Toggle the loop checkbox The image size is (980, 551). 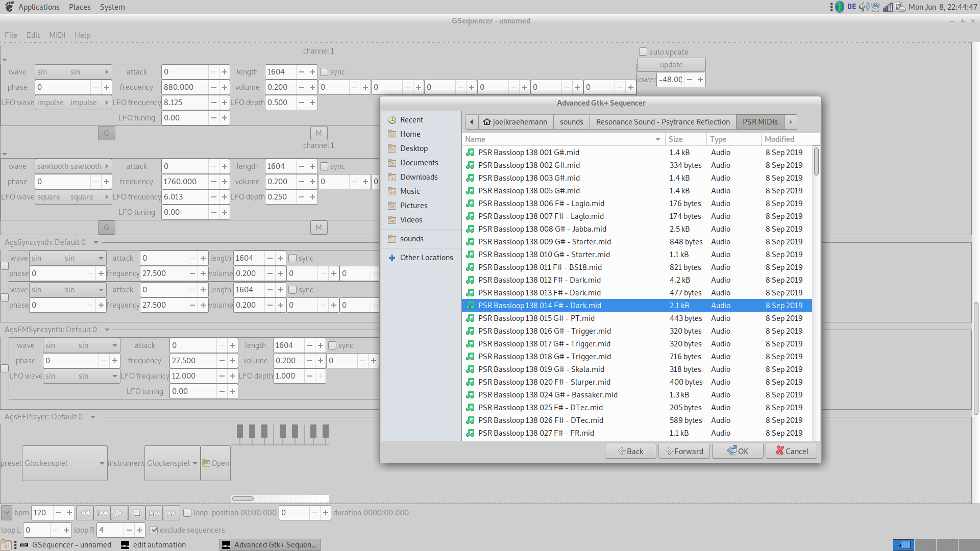tap(187, 513)
